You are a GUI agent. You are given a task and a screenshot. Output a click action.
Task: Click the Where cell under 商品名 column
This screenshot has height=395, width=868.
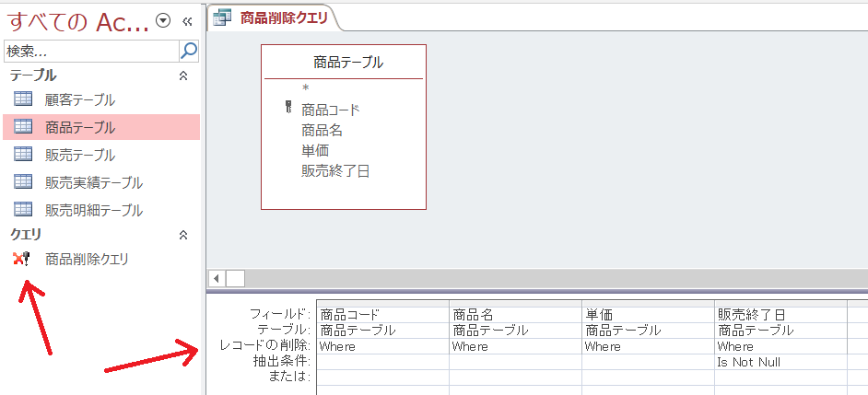click(515, 346)
